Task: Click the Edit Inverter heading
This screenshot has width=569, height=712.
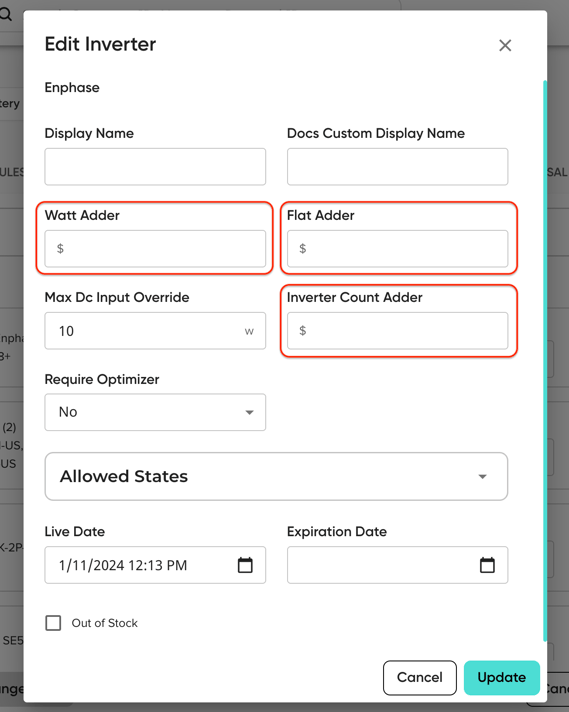Action: (x=100, y=44)
